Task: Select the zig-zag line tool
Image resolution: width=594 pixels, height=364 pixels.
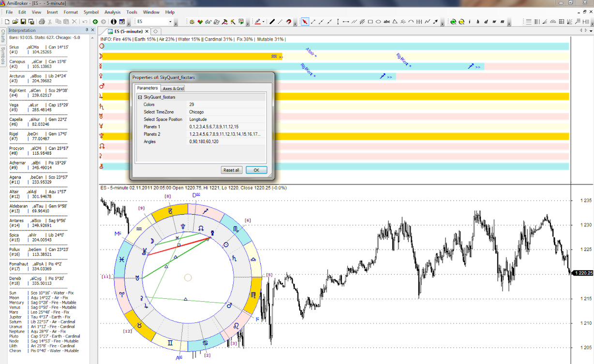Action: click(427, 22)
